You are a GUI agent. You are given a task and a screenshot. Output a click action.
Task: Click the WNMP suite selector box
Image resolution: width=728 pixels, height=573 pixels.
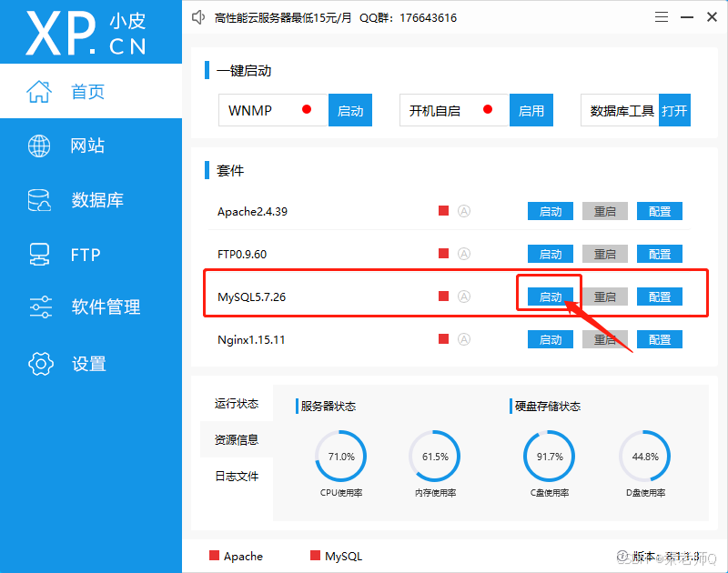274,110
